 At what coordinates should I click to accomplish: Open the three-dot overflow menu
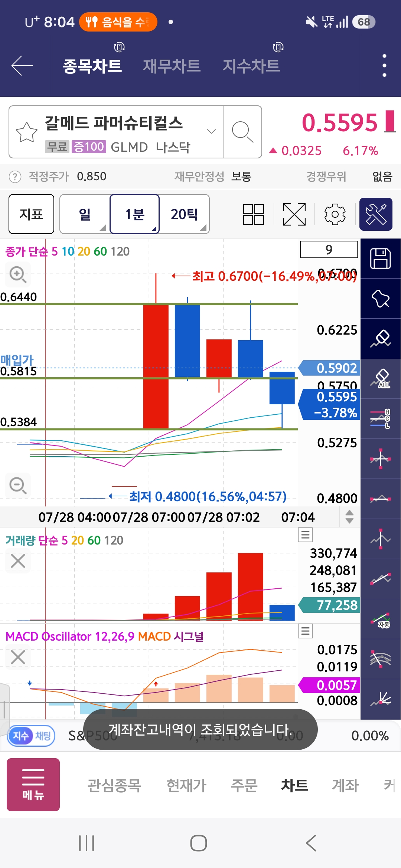click(x=384, y=66)
